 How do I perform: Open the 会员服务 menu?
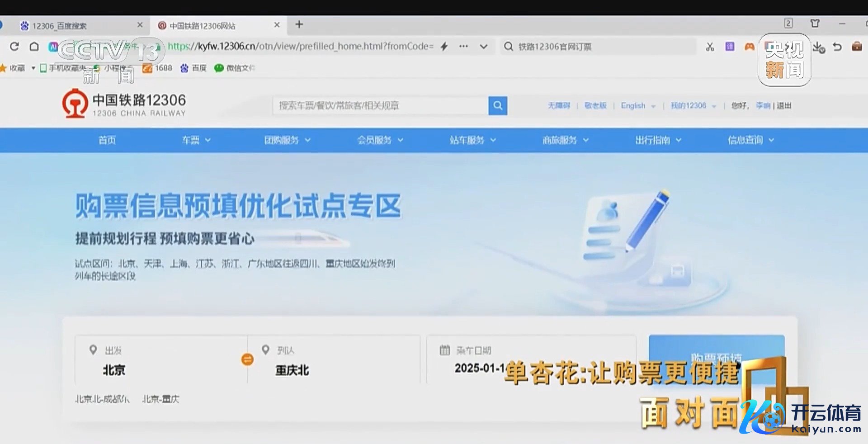click(x=380, y=140)
